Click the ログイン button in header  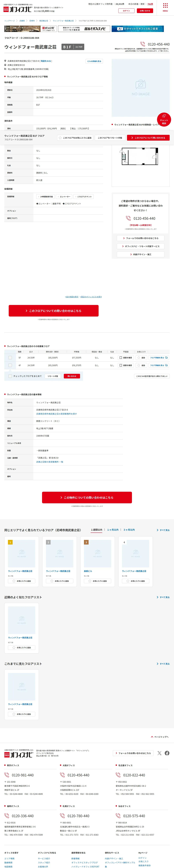click(126, 11)
